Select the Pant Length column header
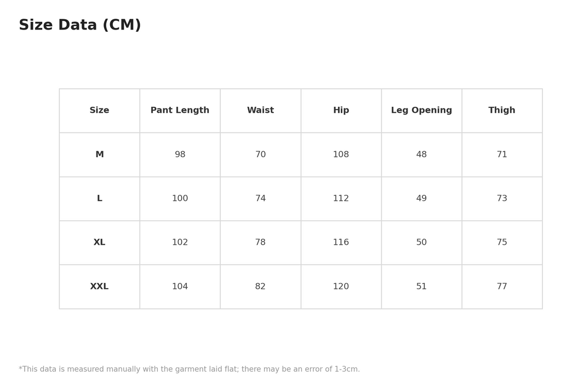Screen dimensions: 561x392 click(180, 110)
